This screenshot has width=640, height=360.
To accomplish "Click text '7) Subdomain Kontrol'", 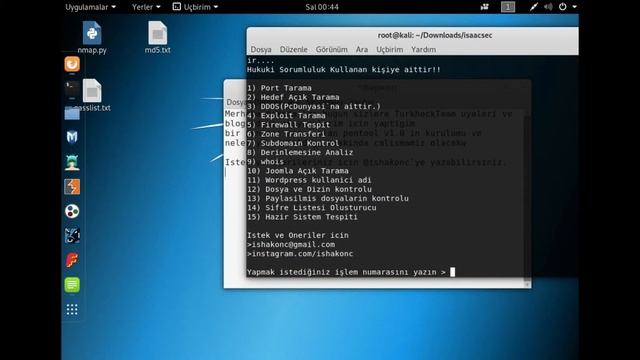I will point(293,143).
